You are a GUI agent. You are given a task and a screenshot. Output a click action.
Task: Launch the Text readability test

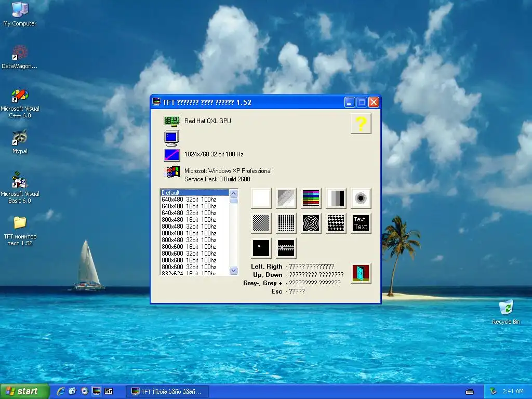pyautogui.click(x=361, y=223)
